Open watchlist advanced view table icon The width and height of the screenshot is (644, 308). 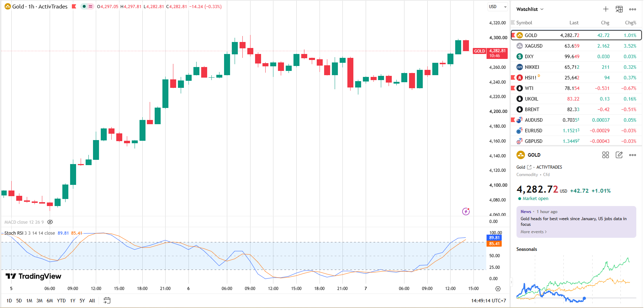[619, 9]
